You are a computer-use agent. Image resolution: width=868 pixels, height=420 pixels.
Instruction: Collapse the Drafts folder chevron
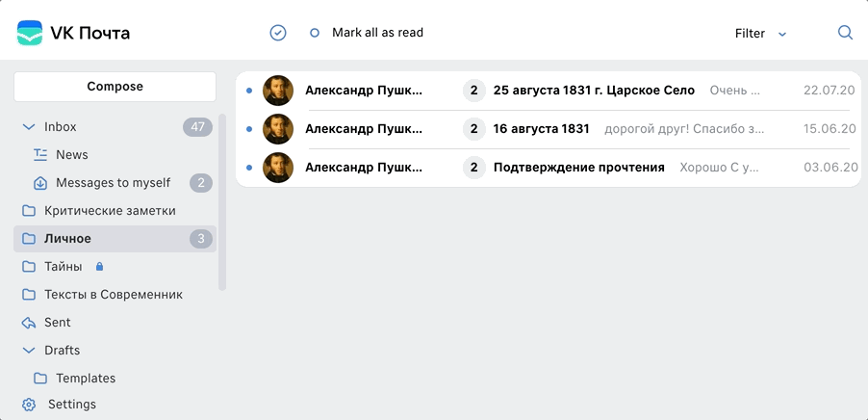point(28,351)
